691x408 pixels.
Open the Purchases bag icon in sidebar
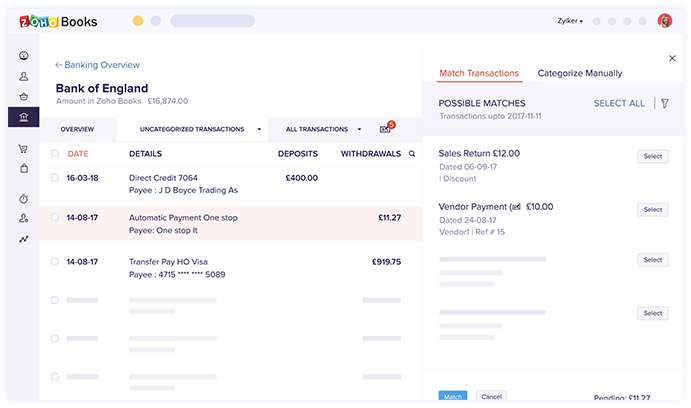pyautogui.click(x=24, y=168)
